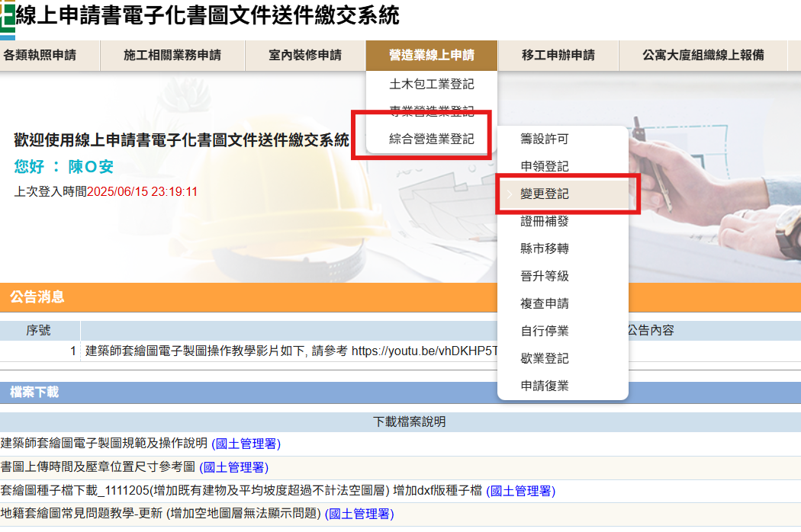Screen dimensions: 801x532
Task: Open the 移工申辦申請 menu
Action: 558,55
